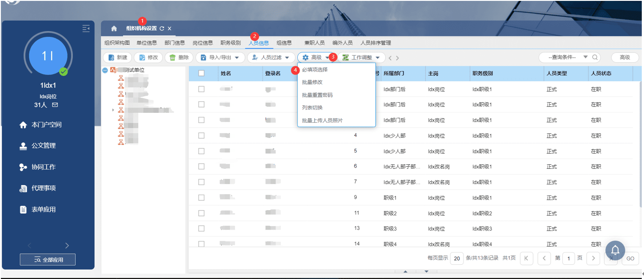Click the records-per-page input field
The width and height of the screenshot is (644, 279).
456,258
